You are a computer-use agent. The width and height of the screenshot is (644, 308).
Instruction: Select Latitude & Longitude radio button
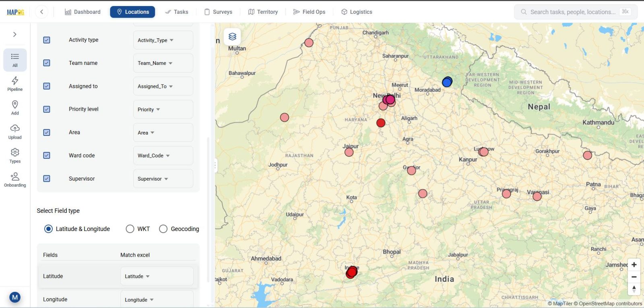pyautogui.click(x=48, y=229)
